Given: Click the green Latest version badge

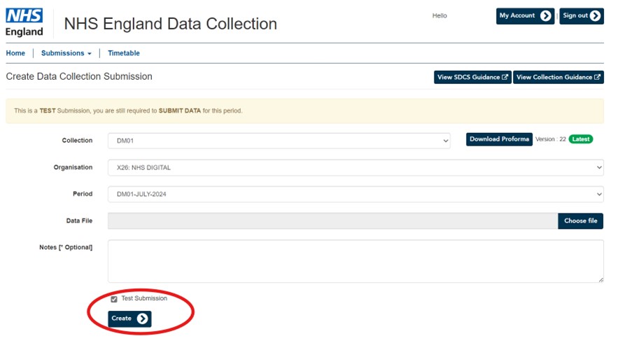Looking at the screenshot, I should click(581, 139).
